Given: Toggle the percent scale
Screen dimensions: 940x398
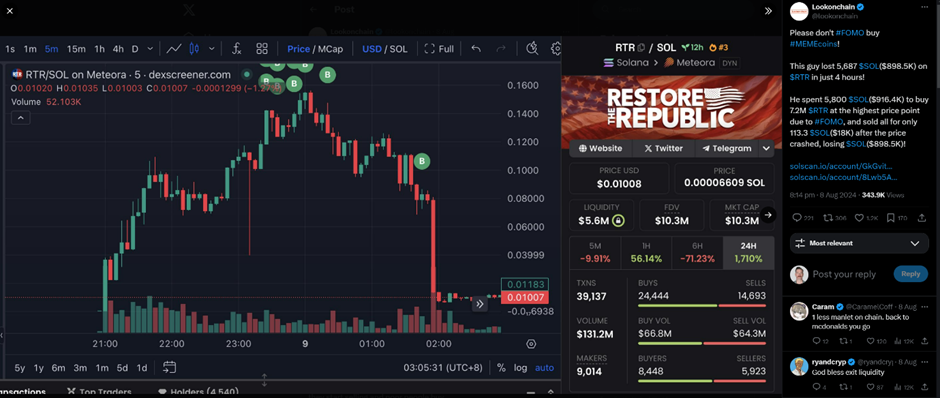Looking at the screenshot, I should coord(501,368).
